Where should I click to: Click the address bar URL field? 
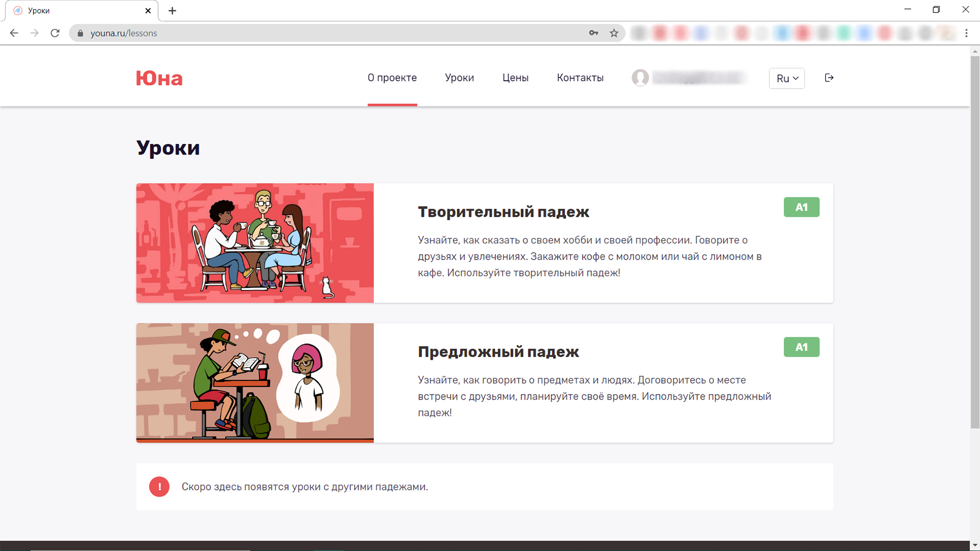[x=332, y=33]
